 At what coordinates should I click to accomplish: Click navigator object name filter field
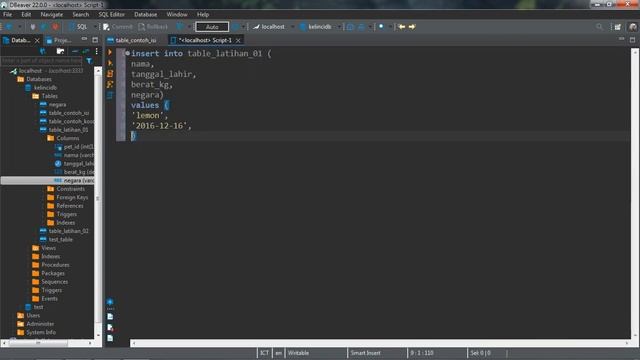(42, 60)
